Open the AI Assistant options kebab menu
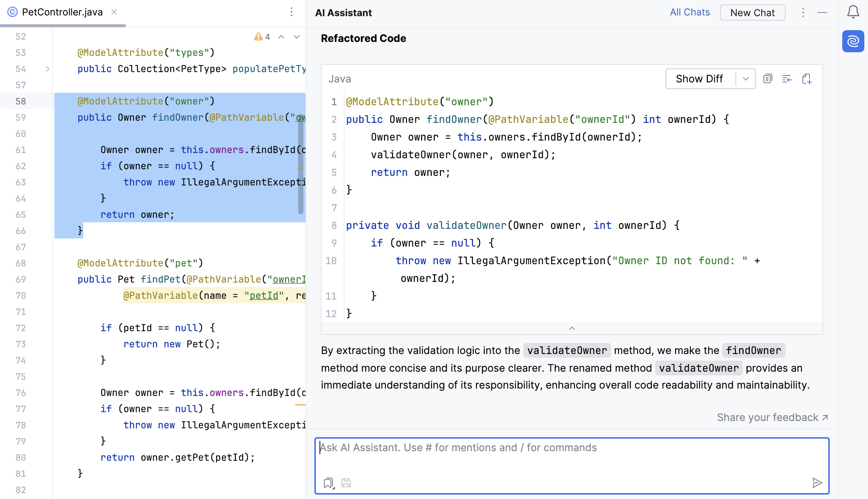 pyautogui.click(x=803, y=13)
